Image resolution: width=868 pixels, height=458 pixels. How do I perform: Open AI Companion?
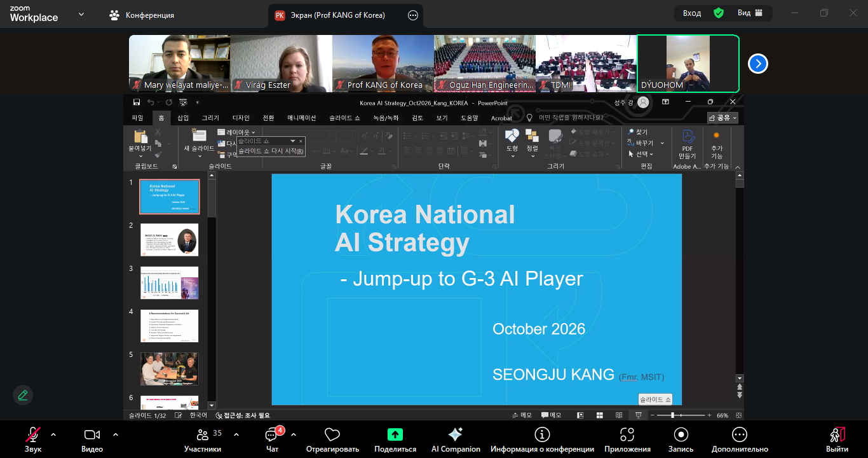coord(456,440)
